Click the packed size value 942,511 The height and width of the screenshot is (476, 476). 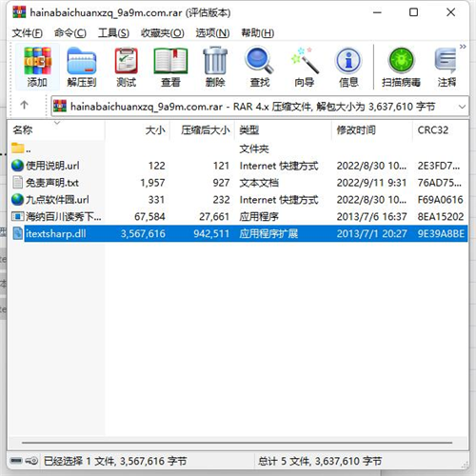[211, 234]
